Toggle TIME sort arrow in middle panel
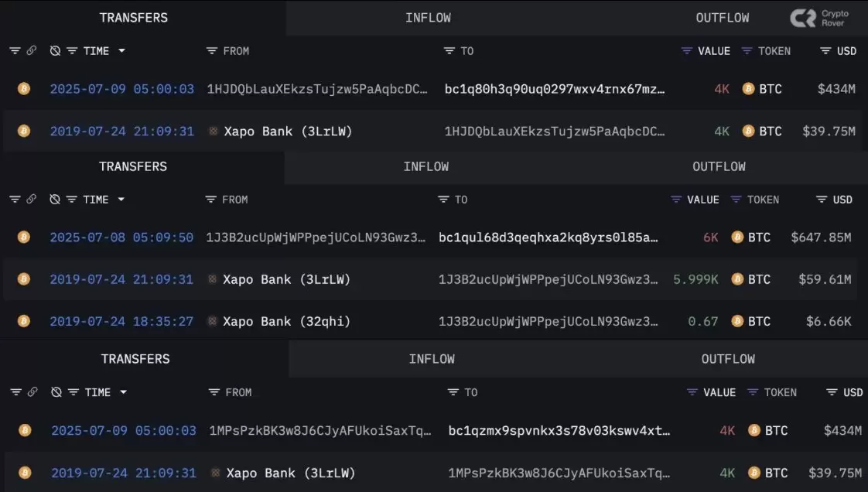This screenshot has width=868, height=492. pos(121,200)
